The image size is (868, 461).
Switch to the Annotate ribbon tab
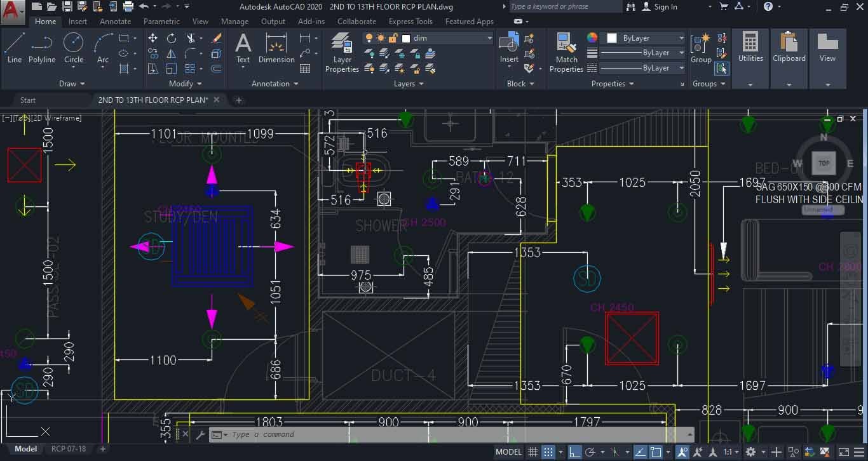115,21
